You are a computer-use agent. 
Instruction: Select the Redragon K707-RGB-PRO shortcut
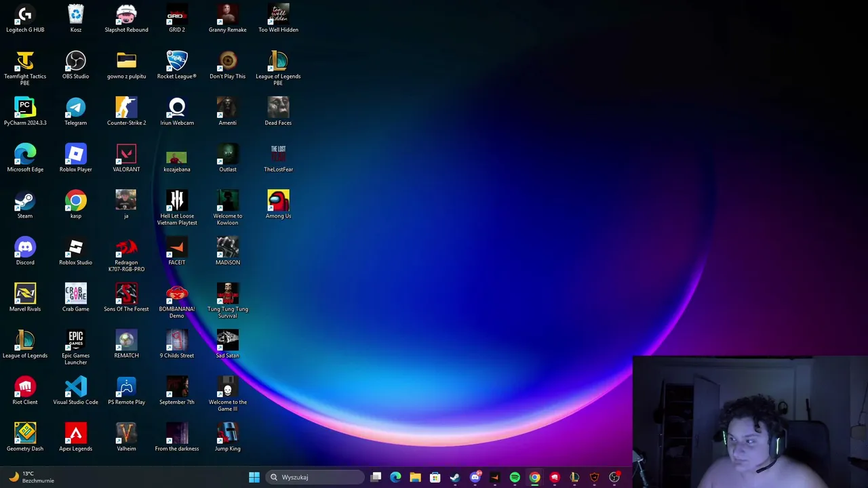point(126,255)
